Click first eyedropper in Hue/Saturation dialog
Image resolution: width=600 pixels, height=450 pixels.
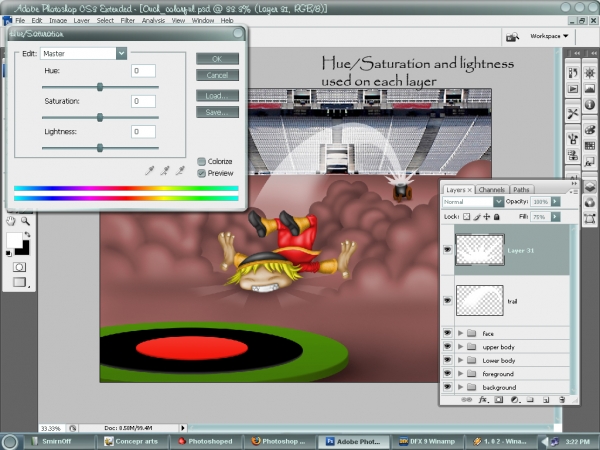150,171
